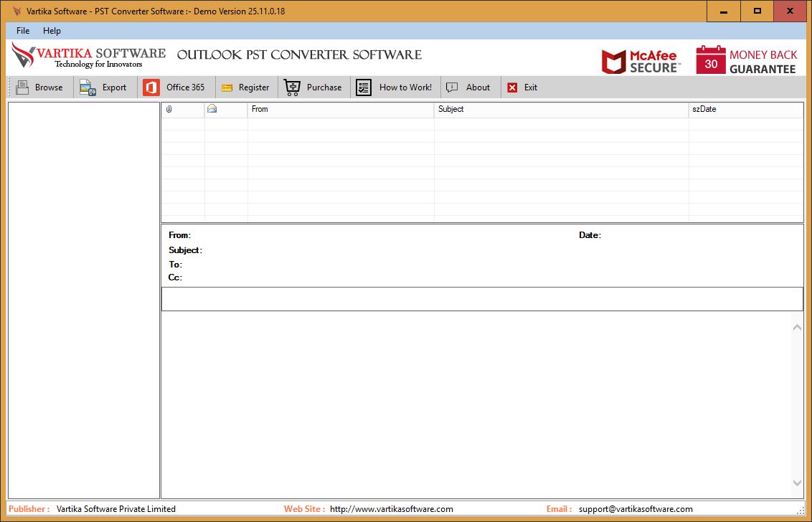Click the scroll down arrow in preview pane
812x522 pixels.
click(x=797, y=483)
